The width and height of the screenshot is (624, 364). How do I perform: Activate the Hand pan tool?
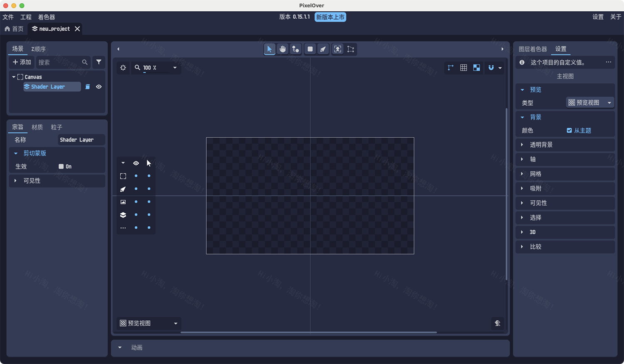pos(282,49)
